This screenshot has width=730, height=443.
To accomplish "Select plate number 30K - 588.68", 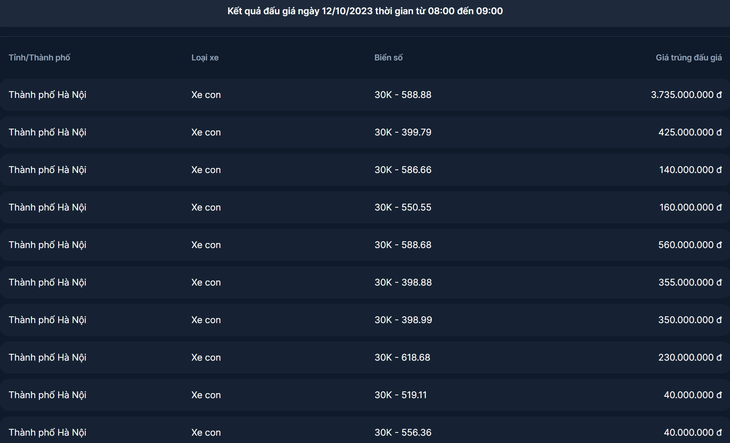I will (403, 245).
